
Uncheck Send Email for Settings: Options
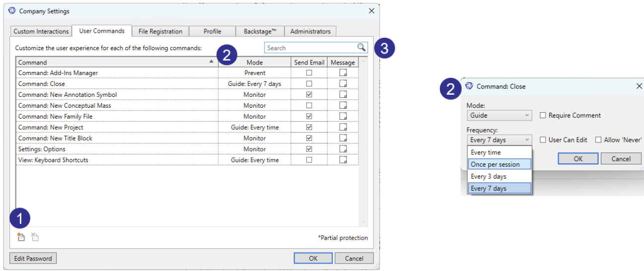[x=309, y=149]
